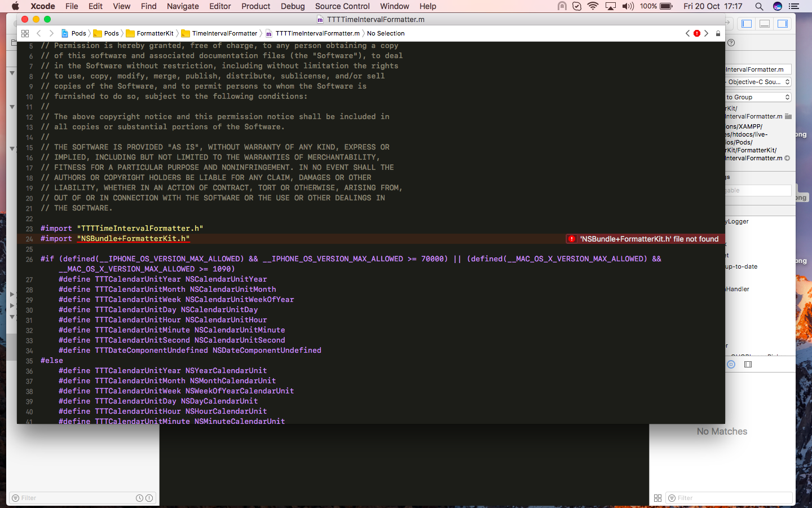Select the circular object library icon
812x508 pixels.
point(731,365)
